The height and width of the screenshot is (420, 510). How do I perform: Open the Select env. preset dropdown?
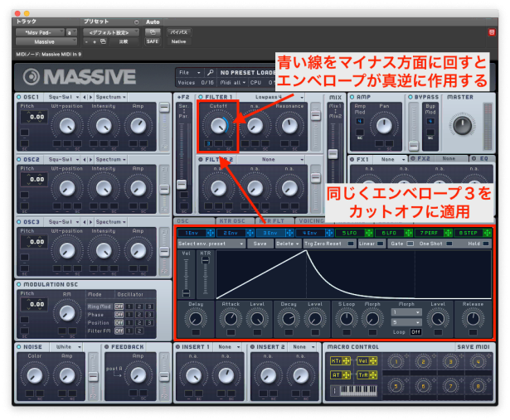(x=199, y=244)
